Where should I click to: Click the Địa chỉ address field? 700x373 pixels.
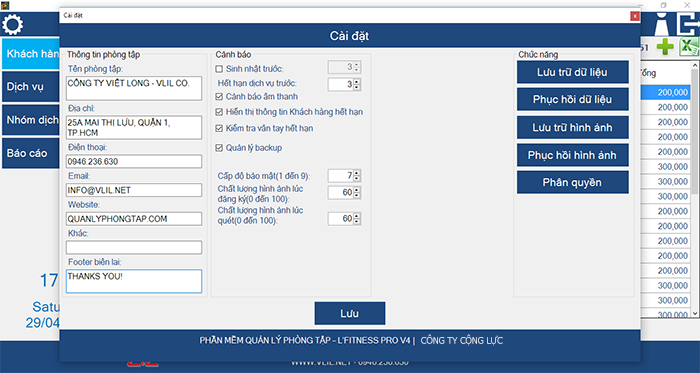point(134,128)
